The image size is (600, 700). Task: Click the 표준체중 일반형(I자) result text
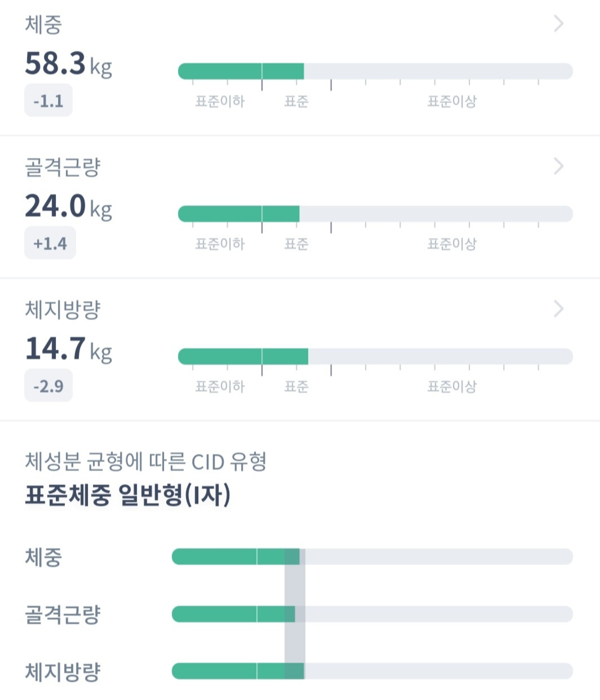(128, 495)
